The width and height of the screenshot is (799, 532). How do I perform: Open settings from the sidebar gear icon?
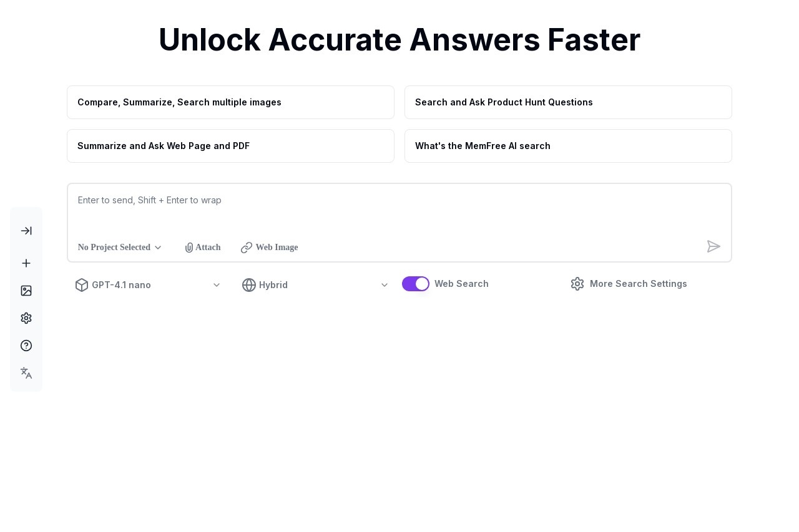click(x=26, y=318)
